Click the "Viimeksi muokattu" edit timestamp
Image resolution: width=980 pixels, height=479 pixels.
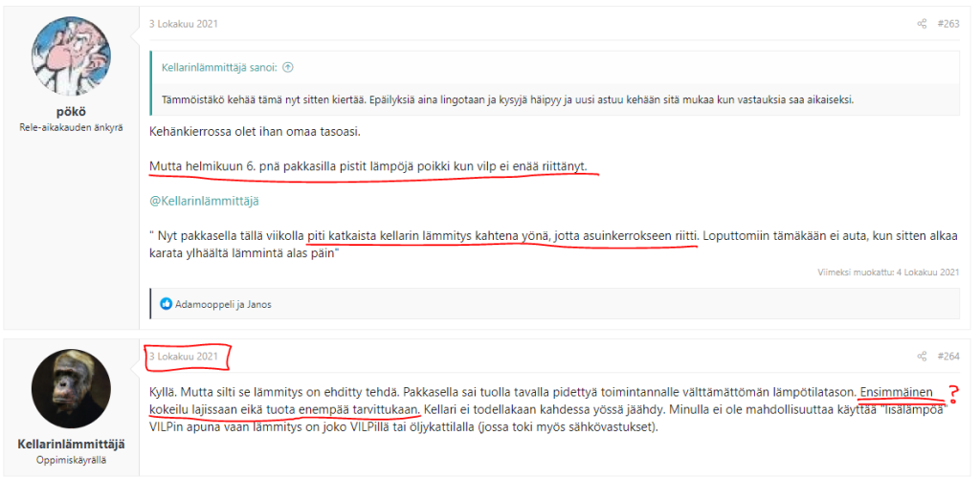[x=887, y=272]
